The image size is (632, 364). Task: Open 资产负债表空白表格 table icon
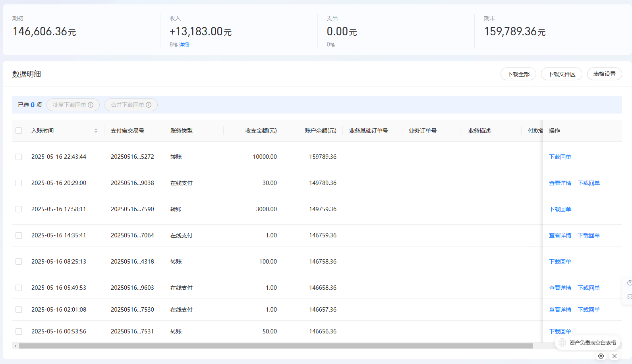[562, 343]
